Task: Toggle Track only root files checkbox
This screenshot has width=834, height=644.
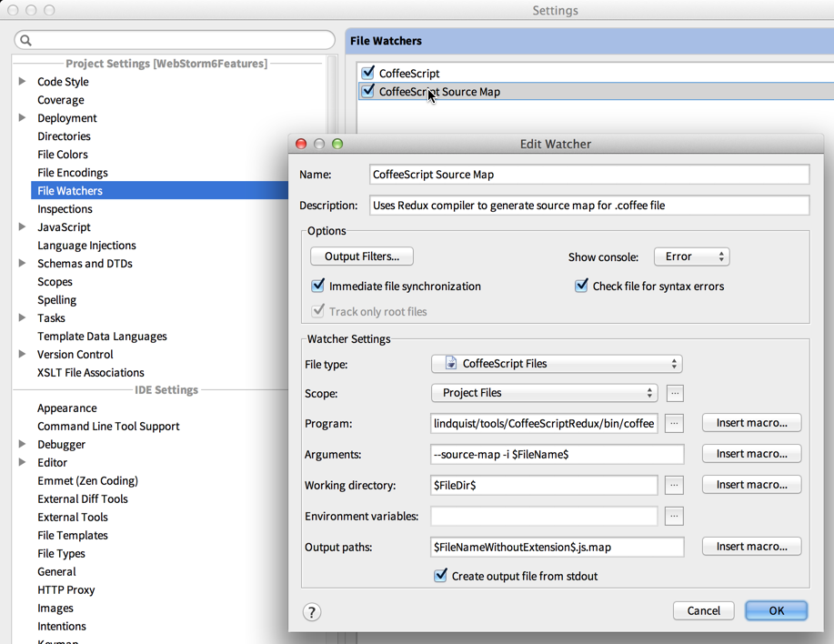Action: (x=317, y=311)
